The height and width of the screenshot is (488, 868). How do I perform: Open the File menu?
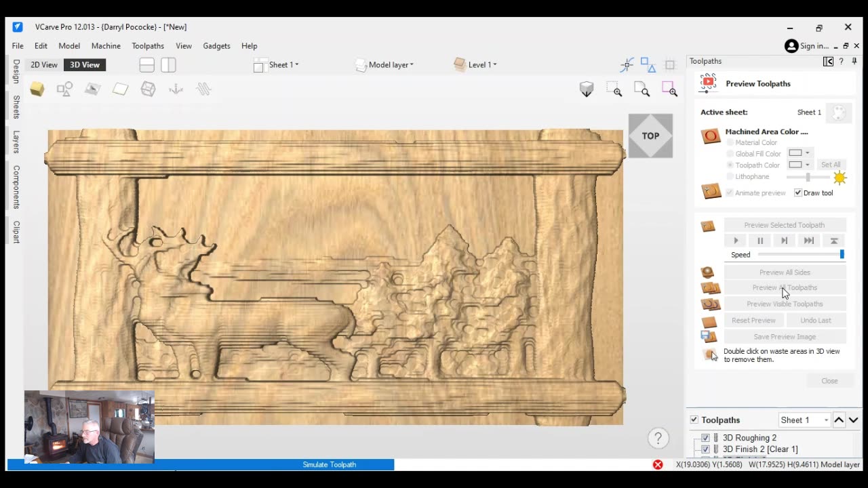point(18,46)
